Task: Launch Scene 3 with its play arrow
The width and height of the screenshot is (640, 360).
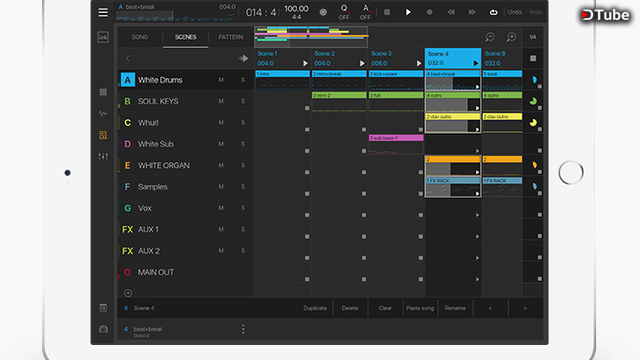Action: coord(418,63)
